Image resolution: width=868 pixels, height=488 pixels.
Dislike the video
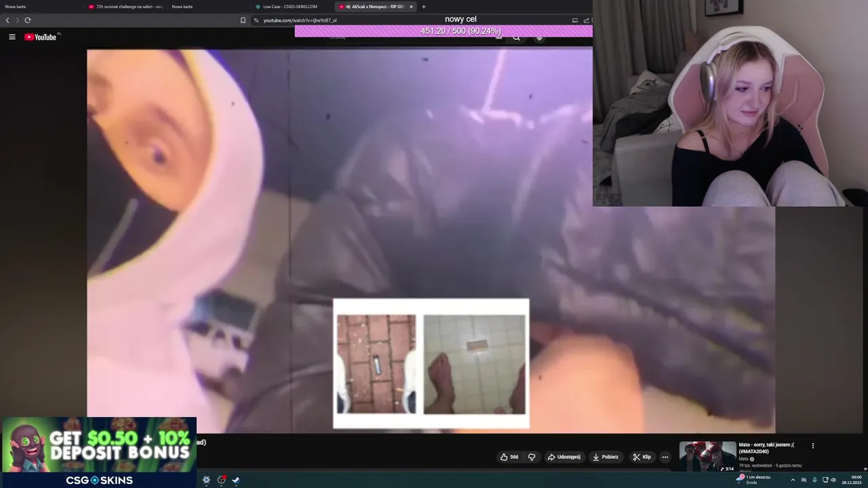[x=532, y=457]
